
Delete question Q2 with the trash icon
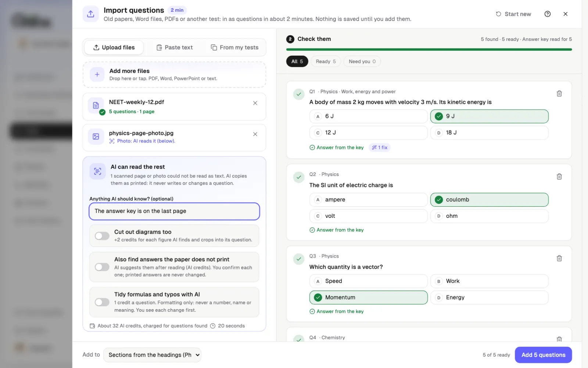point(559,177)
